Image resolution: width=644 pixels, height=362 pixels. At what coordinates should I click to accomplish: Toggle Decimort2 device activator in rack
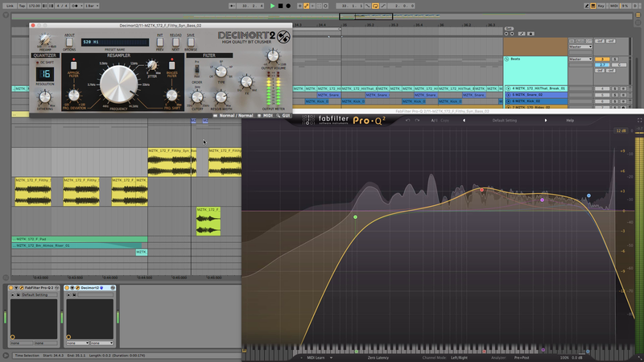(x=67, y=288)
